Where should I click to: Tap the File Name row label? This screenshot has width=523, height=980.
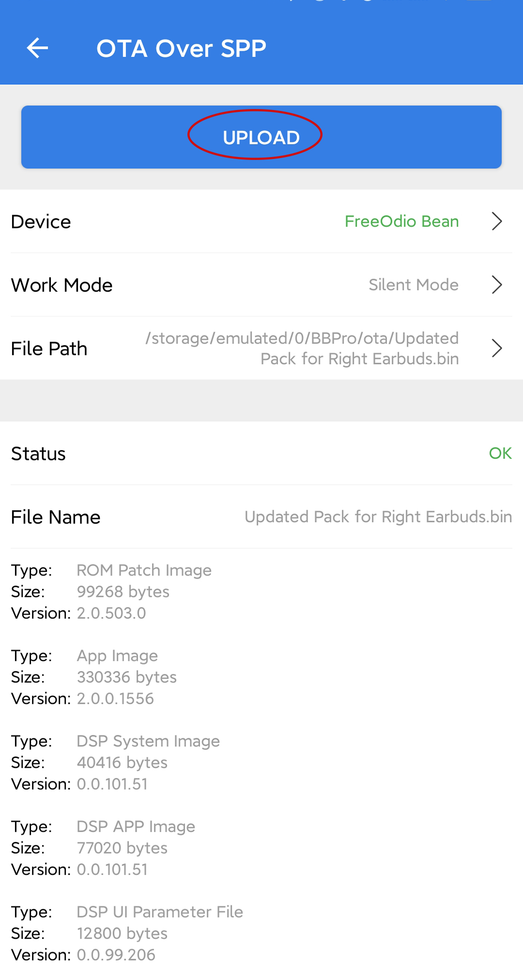[x=56, y=517]
